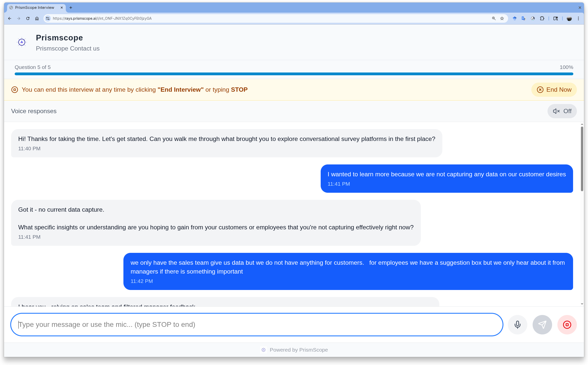Close the browser window
Image resolution: width=588 pixels, height=365 pixels.
pyautogui.click(x=580, y=8)
